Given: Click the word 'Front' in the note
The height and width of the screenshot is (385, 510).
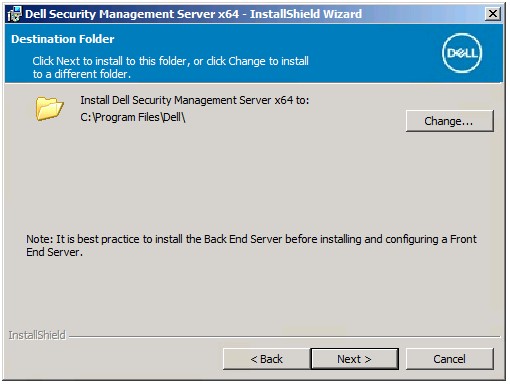Looking at the screenshot, I should click(x=463, y=239).
